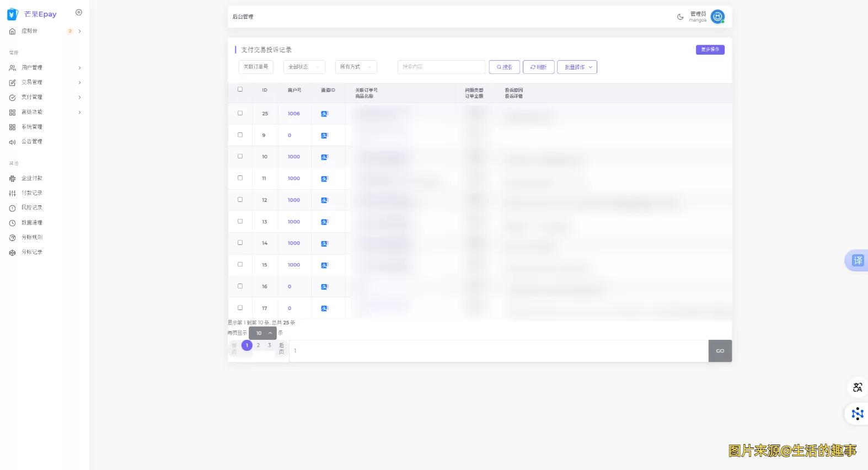The height and width of the screenshot is (470, 868).
Task: Open the 批量操作 batch actions dropdown
Action: click(x=577, y=67)
